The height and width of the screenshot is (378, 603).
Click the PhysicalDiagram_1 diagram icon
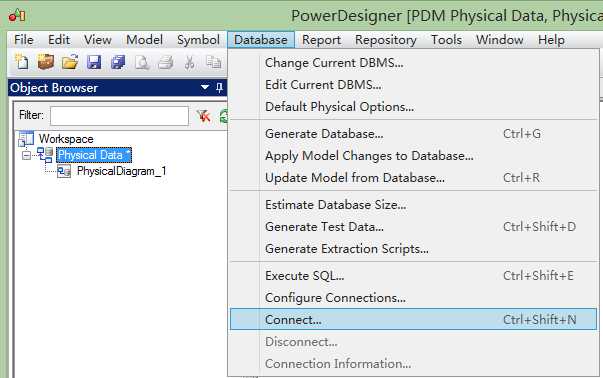coord(64,171)
